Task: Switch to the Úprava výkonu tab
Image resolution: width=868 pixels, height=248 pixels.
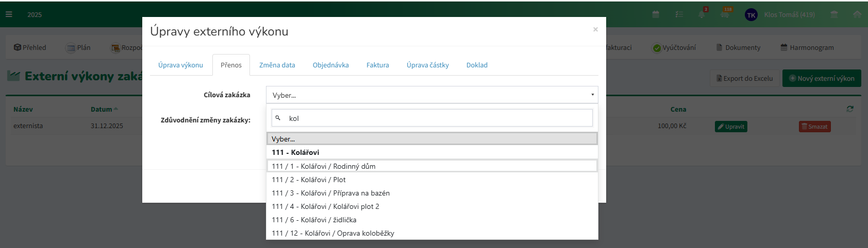Action: [180, 65]
